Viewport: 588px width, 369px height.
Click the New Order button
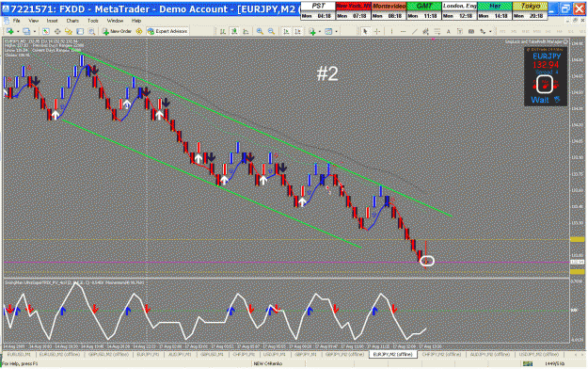click(x=117, y=31)
